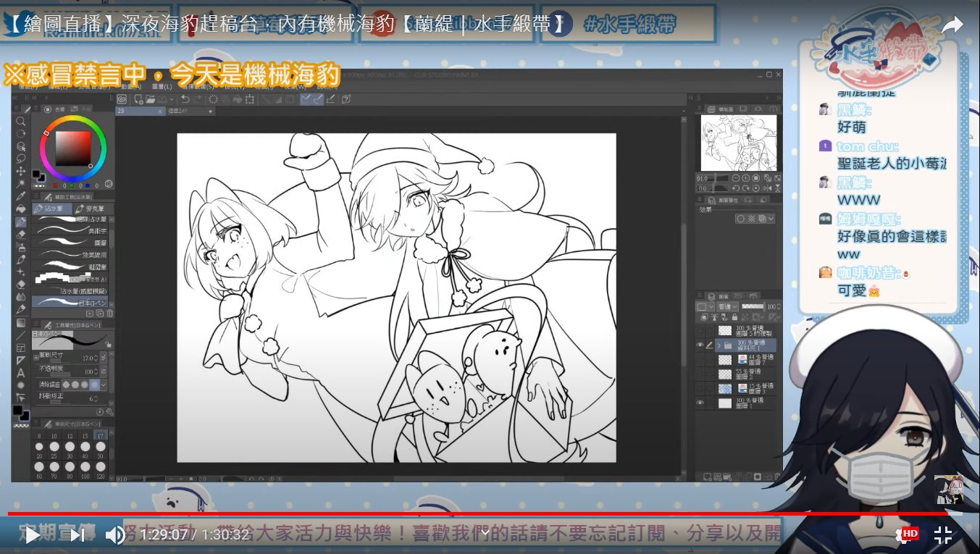Toggle visibility of bottom layer 圖層 1
980x554 pixels.
[x=700, y=402]
